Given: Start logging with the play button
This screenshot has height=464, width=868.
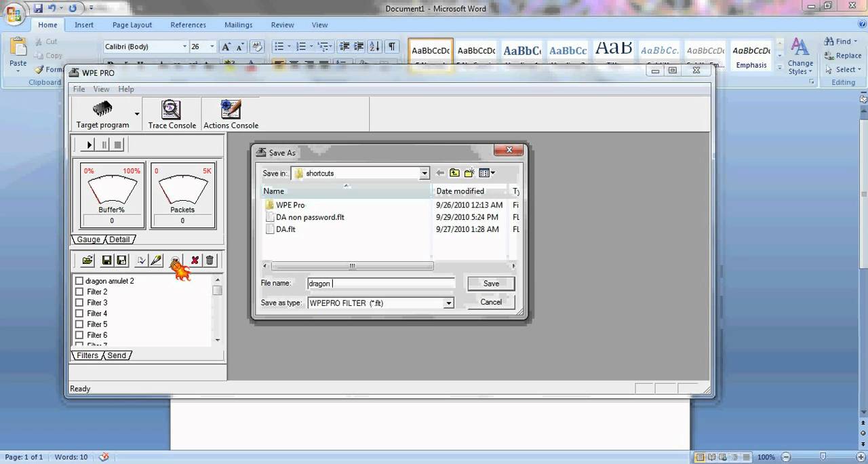Looking at the screenshot, I should point(89,144).
